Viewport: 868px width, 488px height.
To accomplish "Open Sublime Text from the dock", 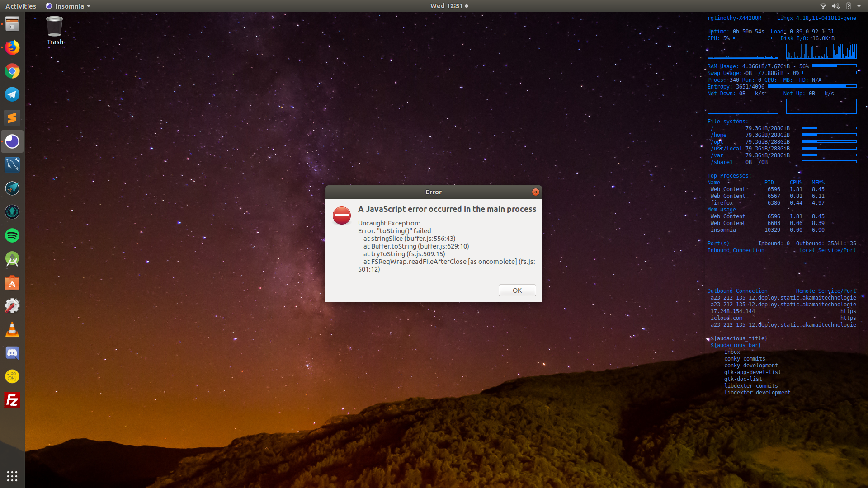I will [x=12, y=118].
